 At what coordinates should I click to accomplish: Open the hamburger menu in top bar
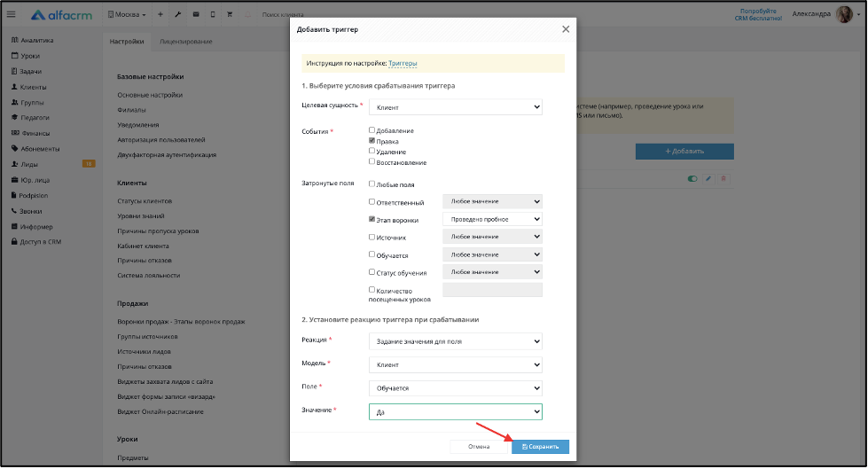11,14
